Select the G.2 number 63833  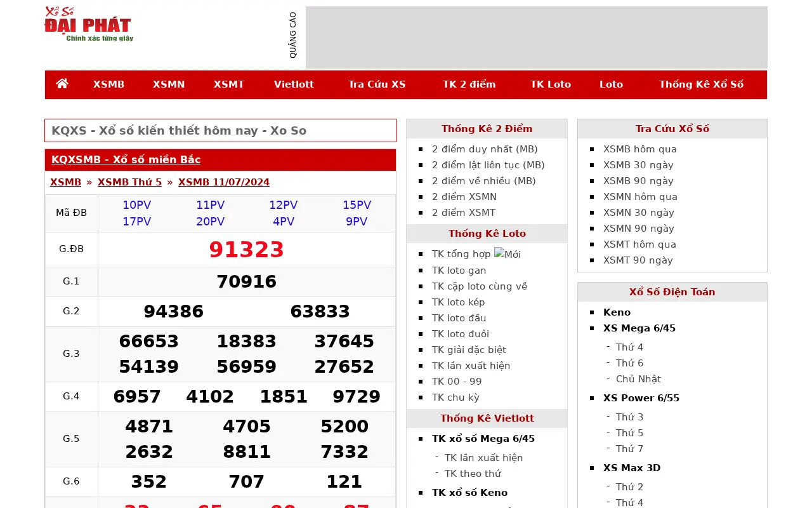(x=320, y=312)
